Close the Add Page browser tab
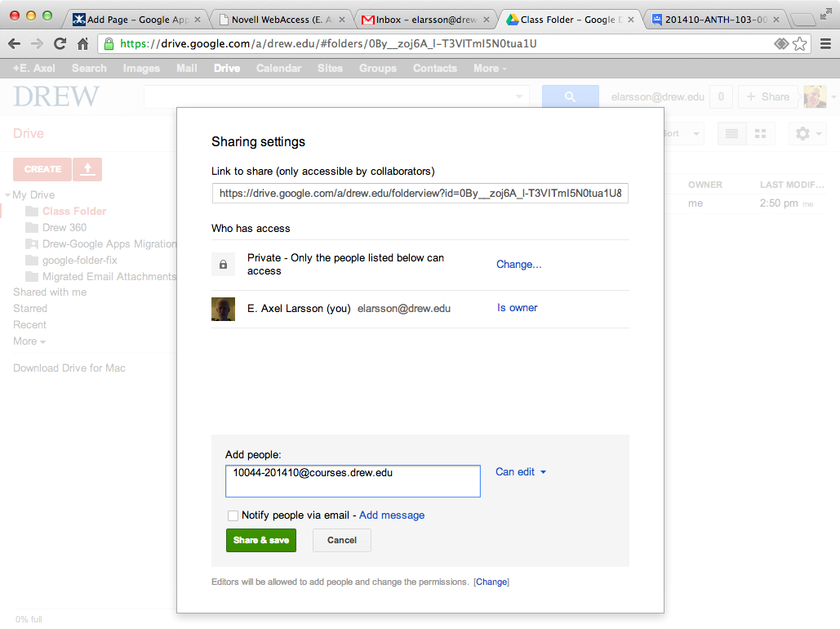Image resolution: width=840 pixels, height=629 pixels. click(198, 20)
